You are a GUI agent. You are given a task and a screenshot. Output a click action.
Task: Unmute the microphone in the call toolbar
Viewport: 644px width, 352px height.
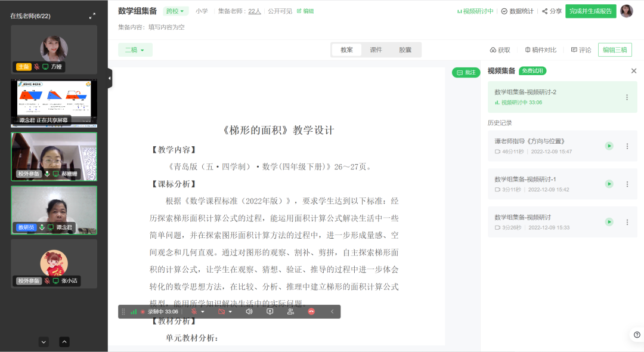(194, 311)
